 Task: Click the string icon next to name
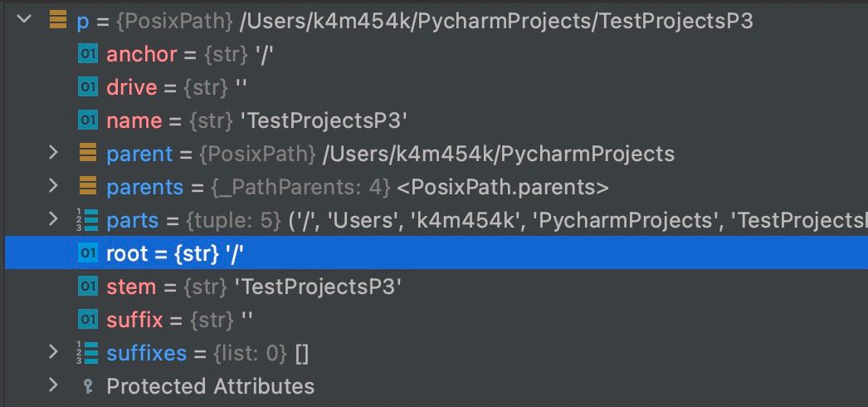pos(87,120)
